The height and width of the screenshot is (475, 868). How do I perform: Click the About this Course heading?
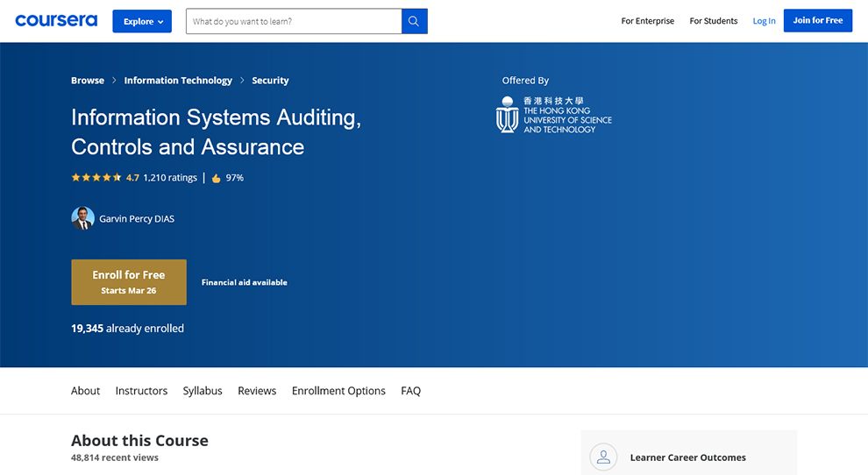tap(139, 441)
